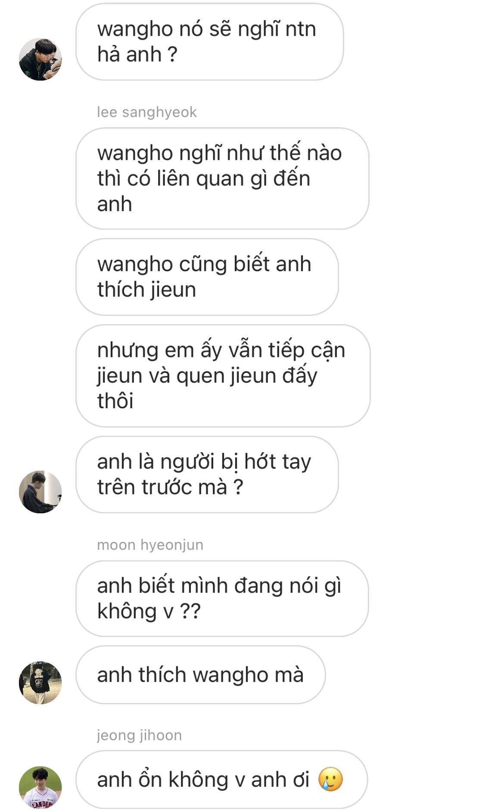Select message 'anh biết mình đang nói gì không v ??'

222,599
